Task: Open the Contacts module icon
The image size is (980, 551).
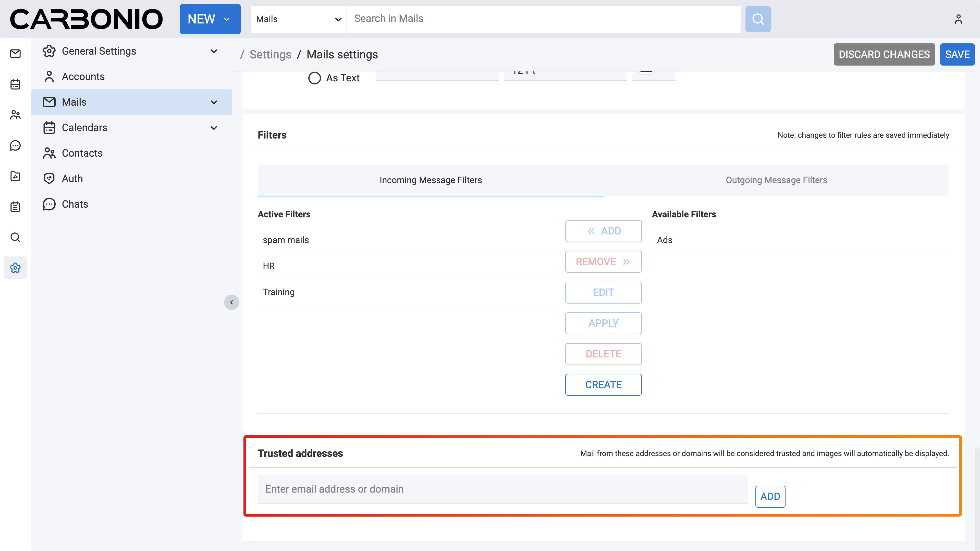Action: tap(15, 115)
